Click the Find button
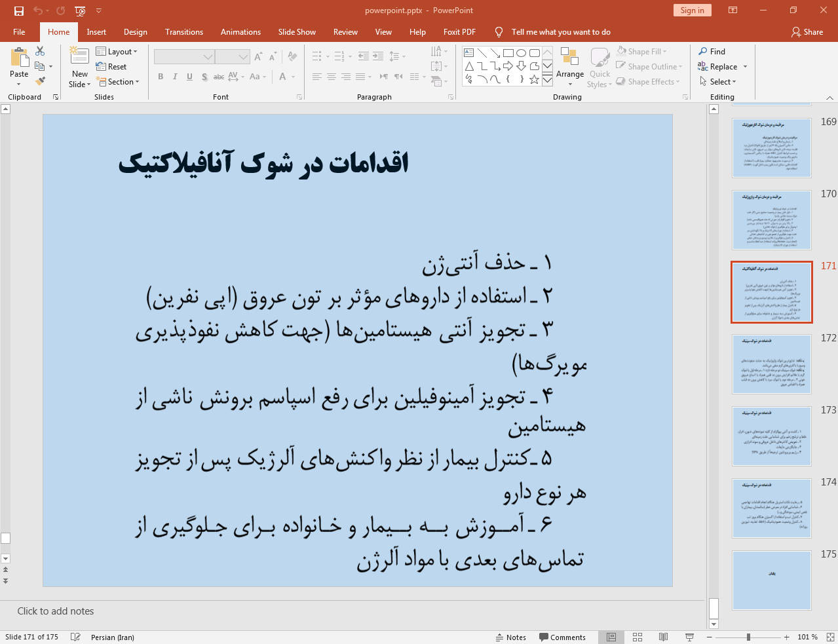Image resolution: width=838 pixels, height=644 pixels. click(712, 51)
